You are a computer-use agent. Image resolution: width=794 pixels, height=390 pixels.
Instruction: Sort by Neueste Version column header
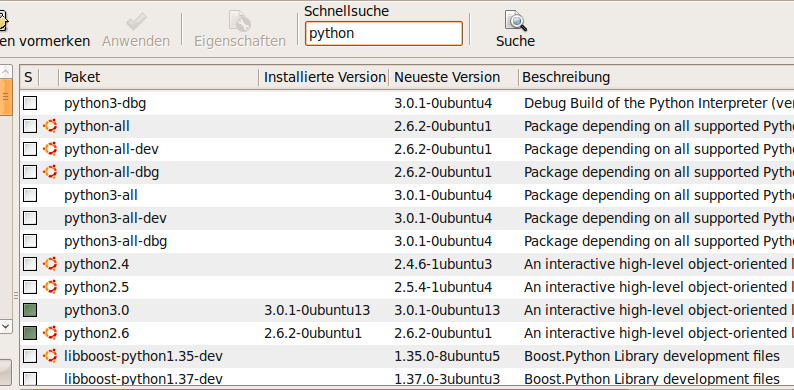[454, 77]
